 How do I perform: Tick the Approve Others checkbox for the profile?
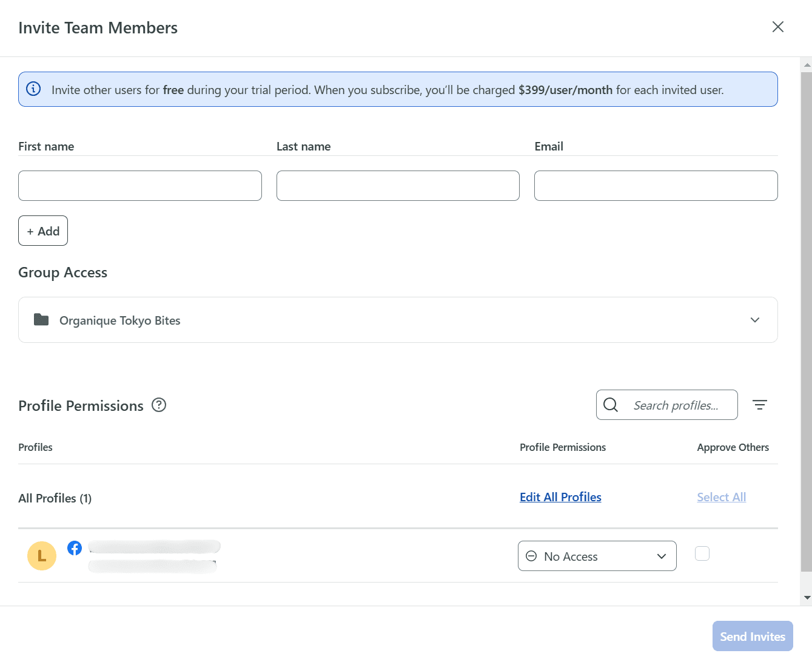702,553
